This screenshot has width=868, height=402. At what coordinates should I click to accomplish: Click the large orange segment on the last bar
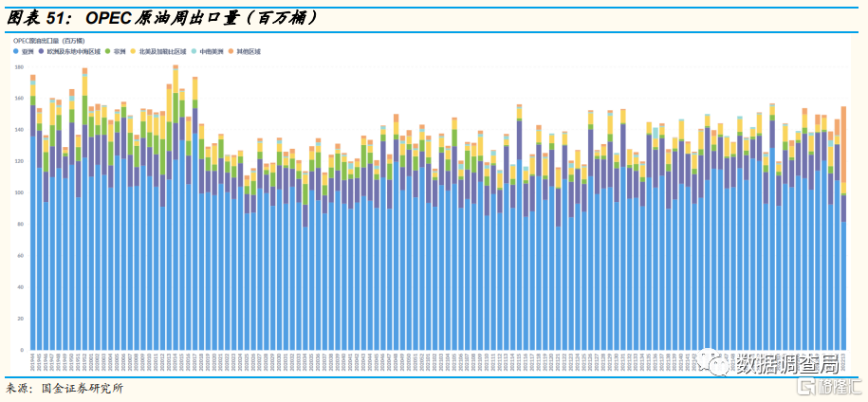[x=843, y=142]
